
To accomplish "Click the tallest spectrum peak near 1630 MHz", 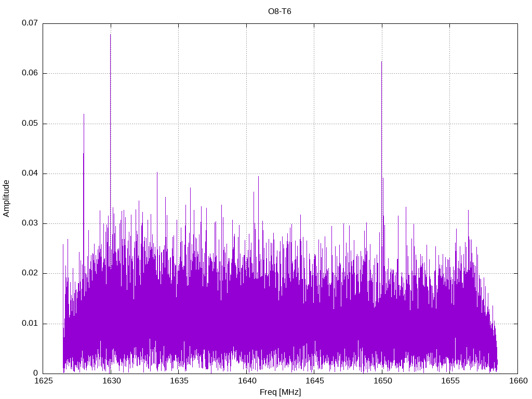I will click(110, 36).
